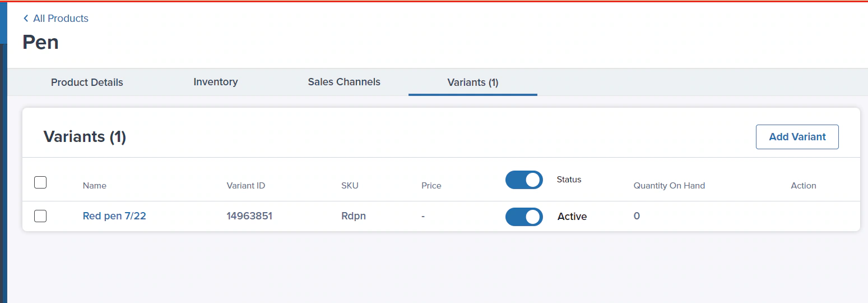
Task: Click the back chevron beside All Products
Action: [26, 19]
